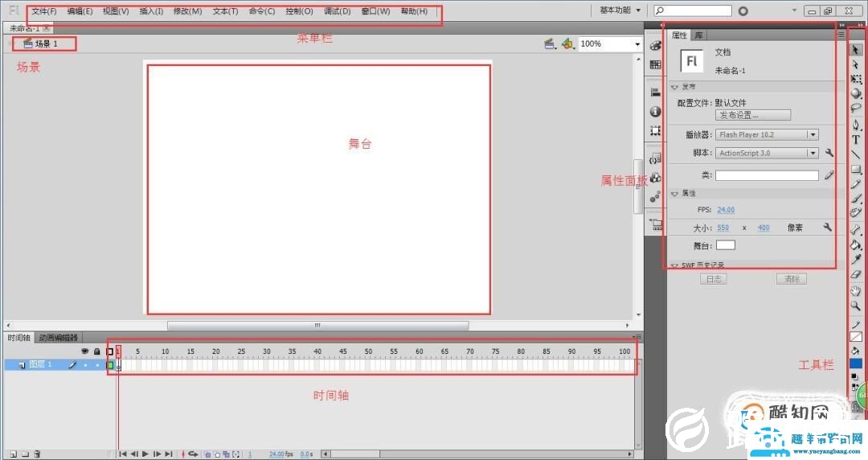
Task: Click wrench icon next to stage size
Action: point(828,228)
